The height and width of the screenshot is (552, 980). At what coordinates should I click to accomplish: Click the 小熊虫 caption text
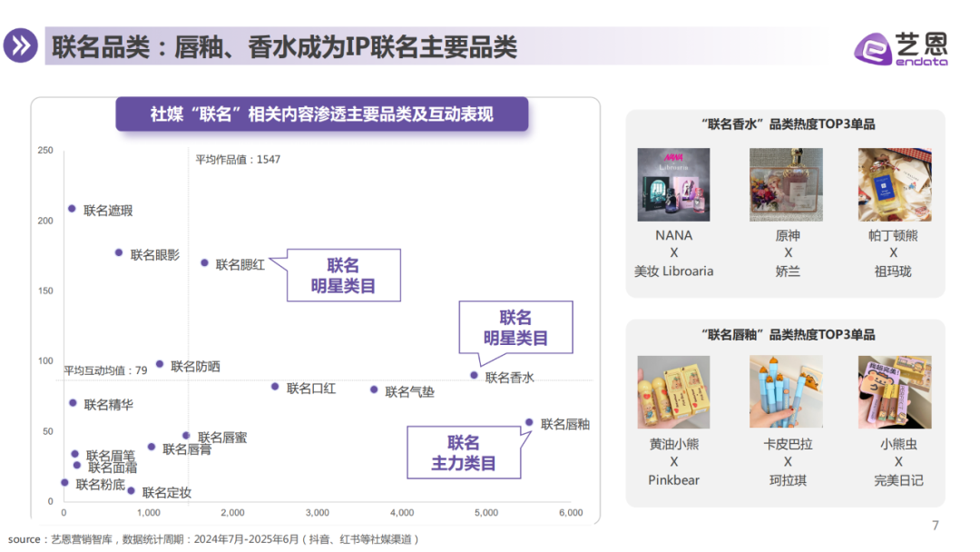point(898,444)
